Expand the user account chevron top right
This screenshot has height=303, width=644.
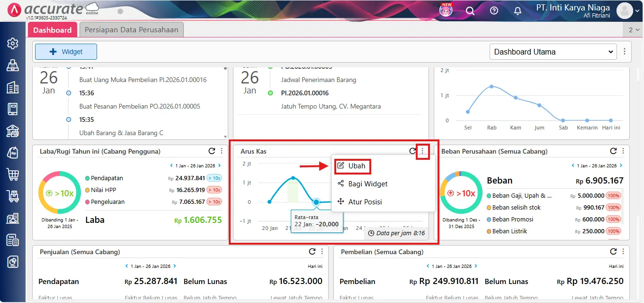pos(638,11)
